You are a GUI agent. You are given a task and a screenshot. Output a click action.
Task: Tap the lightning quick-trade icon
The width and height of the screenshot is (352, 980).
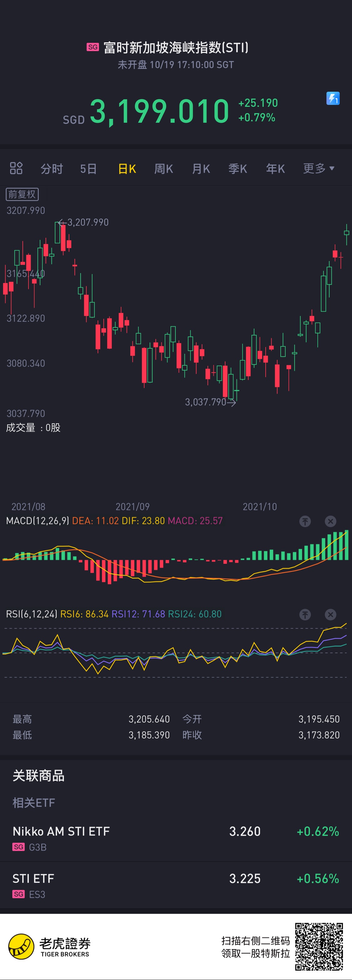[x=333, y=98]
